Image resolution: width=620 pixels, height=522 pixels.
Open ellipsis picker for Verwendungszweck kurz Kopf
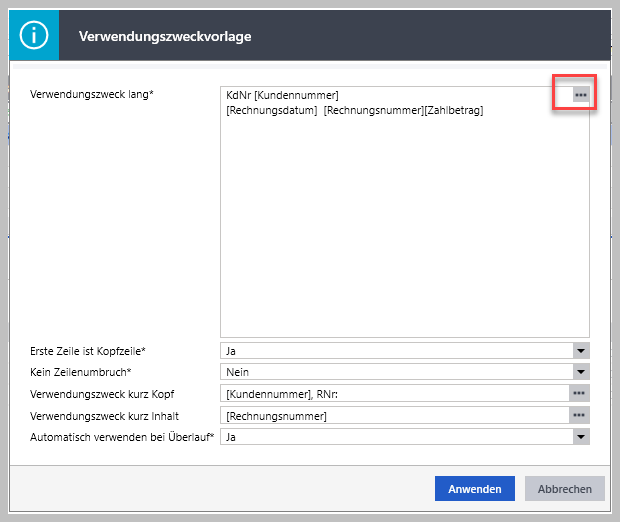click(x=579, y=393)
